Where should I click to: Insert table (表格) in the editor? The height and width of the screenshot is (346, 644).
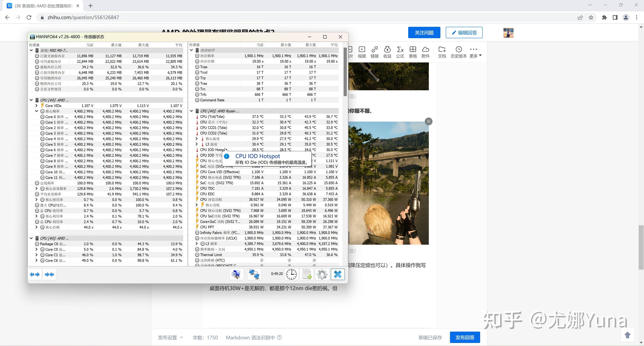tap(413, 52)
